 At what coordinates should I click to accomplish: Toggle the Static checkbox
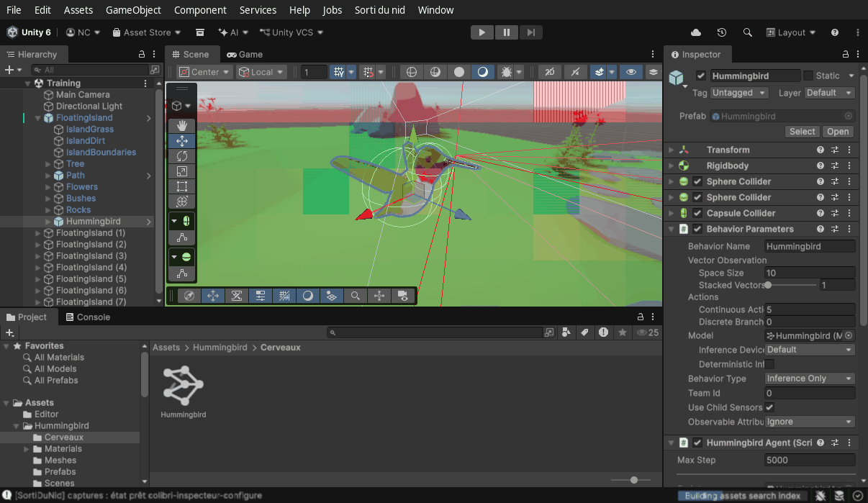tap(808, 76)
